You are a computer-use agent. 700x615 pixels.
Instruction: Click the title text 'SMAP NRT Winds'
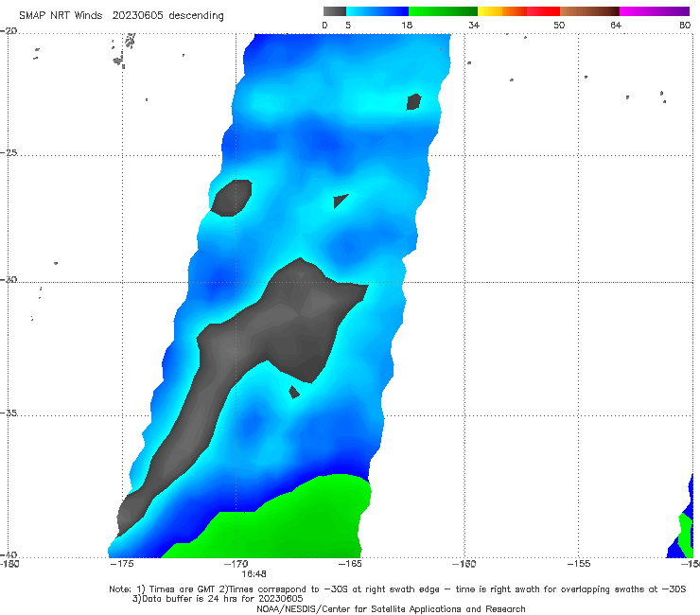[61, 16]
